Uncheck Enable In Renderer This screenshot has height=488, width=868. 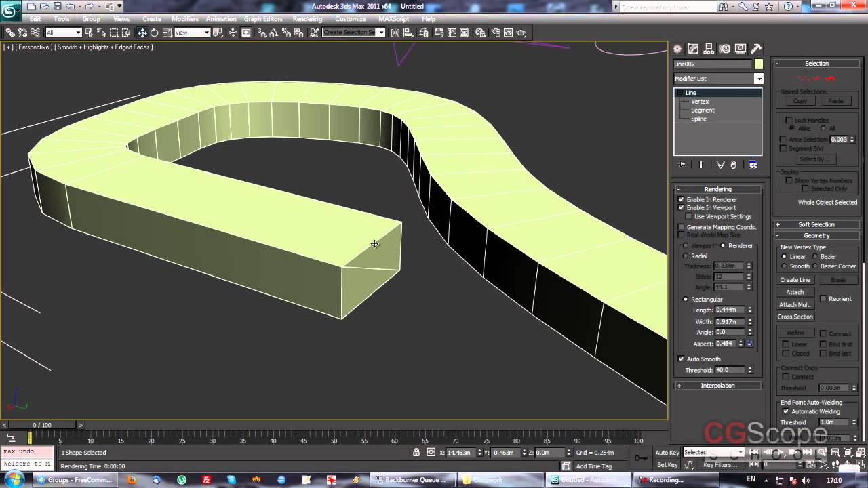pyautogui.click(x=682, y=199)
